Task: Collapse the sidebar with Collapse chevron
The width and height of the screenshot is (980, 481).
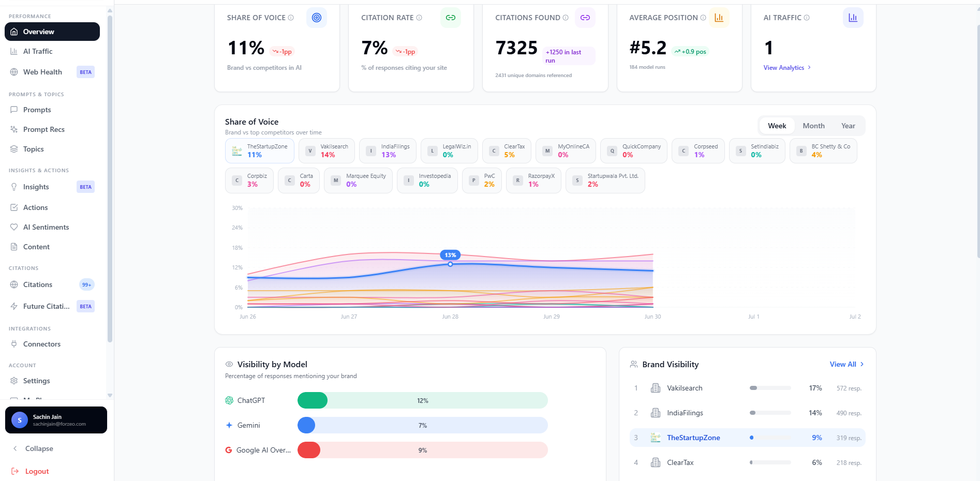Action: (15, 448)
